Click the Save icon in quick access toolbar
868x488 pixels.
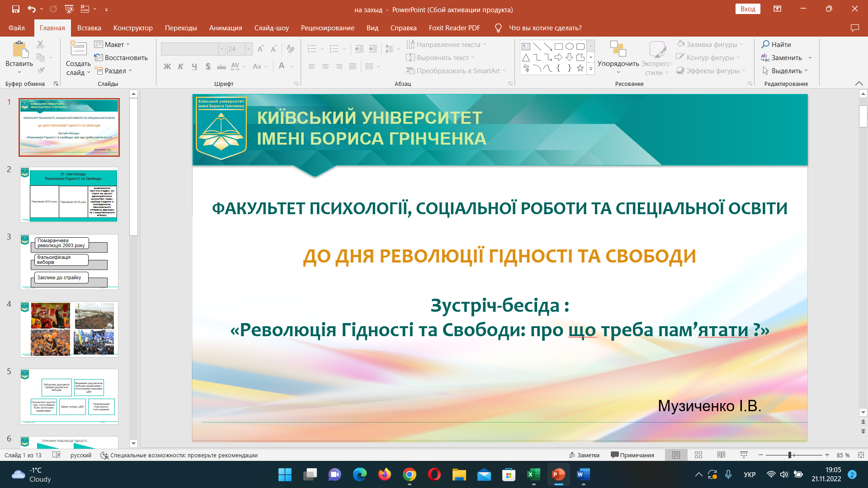pos(16,9)
